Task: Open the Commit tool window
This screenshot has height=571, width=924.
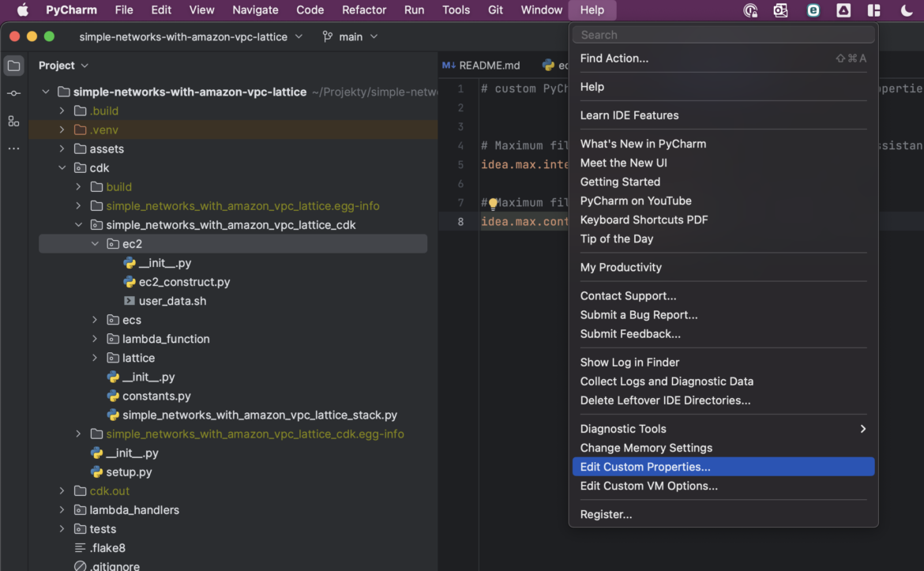Action: (13, 93)
